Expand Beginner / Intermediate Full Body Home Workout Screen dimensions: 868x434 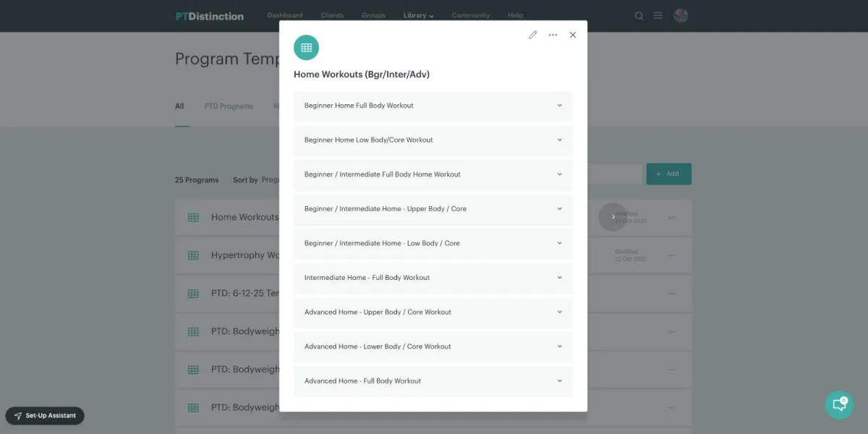tap(433, 174)
